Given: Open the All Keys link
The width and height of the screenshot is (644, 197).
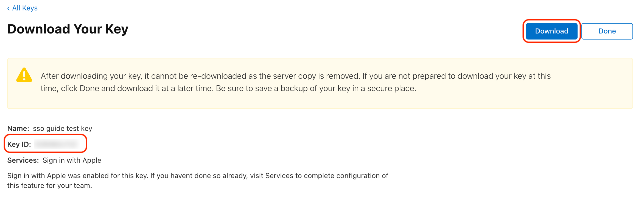Looking at the screenshot, I should 24,8.
